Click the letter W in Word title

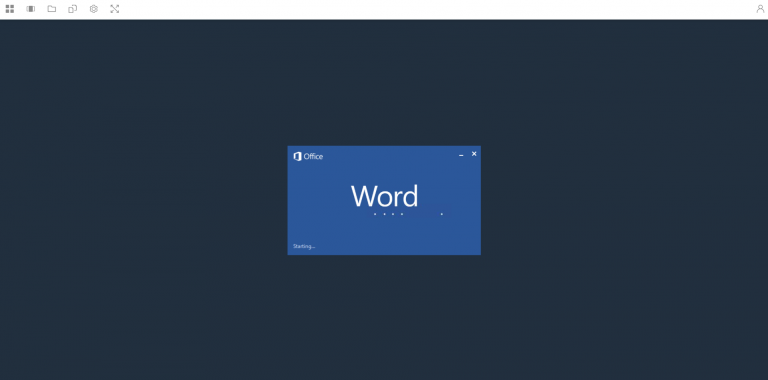pyautogui.click(x=363, y=196)
